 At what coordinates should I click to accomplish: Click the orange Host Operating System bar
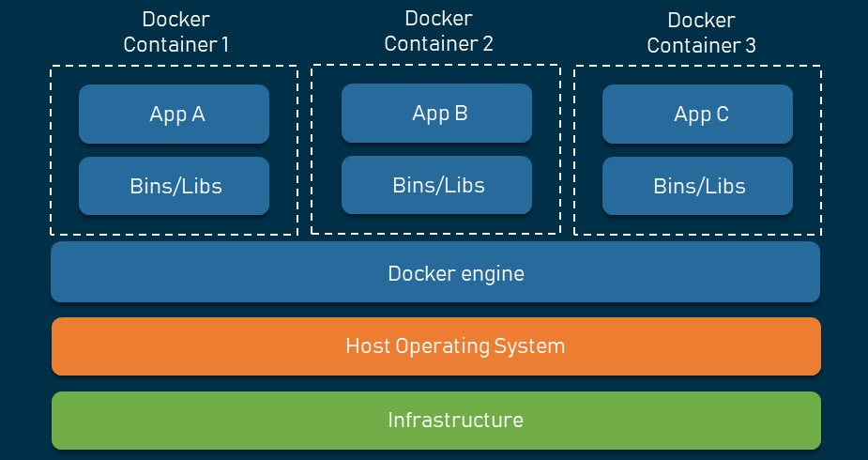click(x=436, y=346)
